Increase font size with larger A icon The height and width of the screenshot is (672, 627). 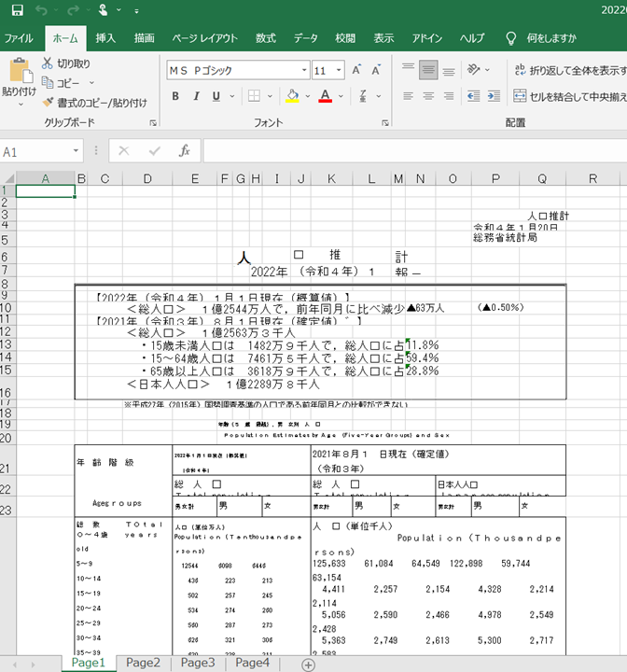pyautogui.click(x=356, y=70)
